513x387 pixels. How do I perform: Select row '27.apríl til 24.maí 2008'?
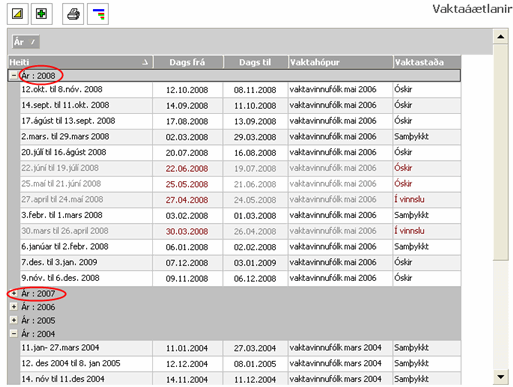pos(240,199)
